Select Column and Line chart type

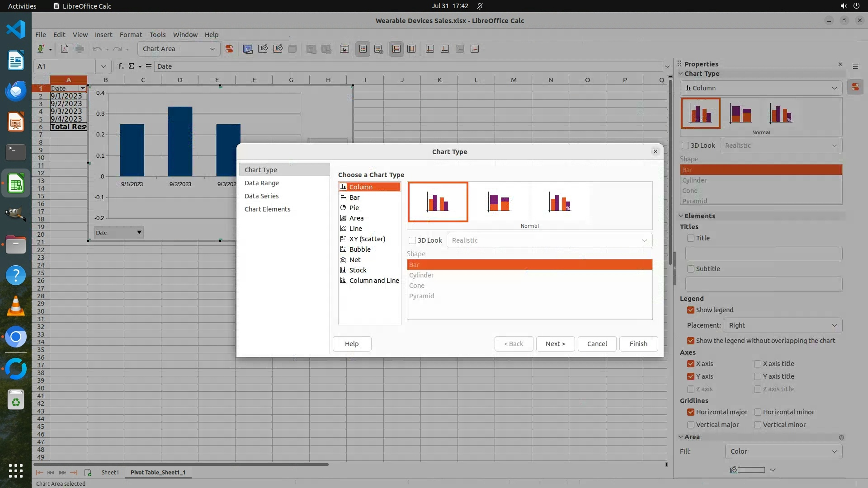click(x=373, y=281)
